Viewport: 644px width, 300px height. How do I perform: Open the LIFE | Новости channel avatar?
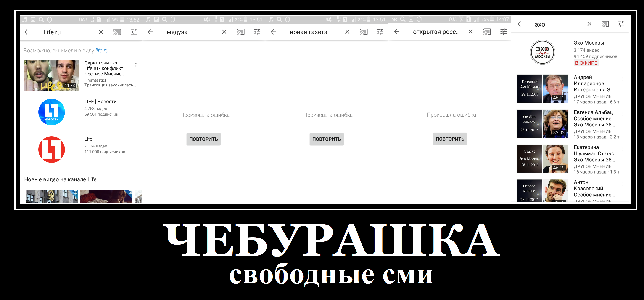click(52, 112)
